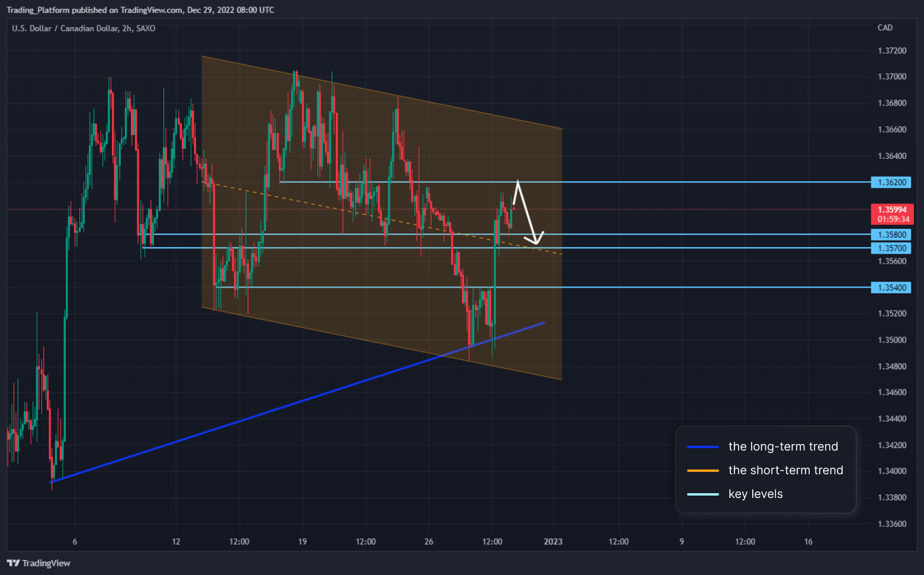Click the 2023 date axis label
924x575 pixels.
(x=553, y=542)
